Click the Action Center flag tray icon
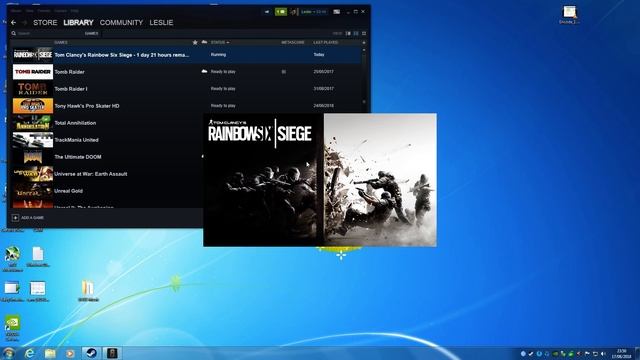 coord(587,353)
